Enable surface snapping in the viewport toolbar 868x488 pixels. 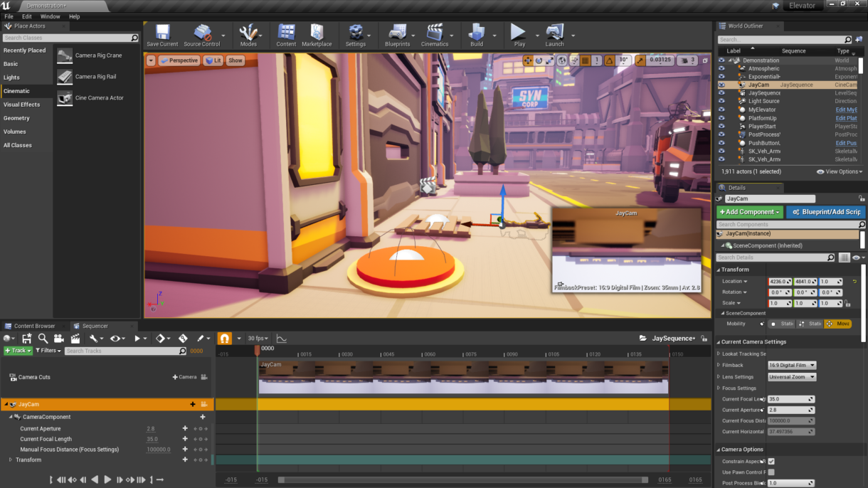click(x=573, y=62)
